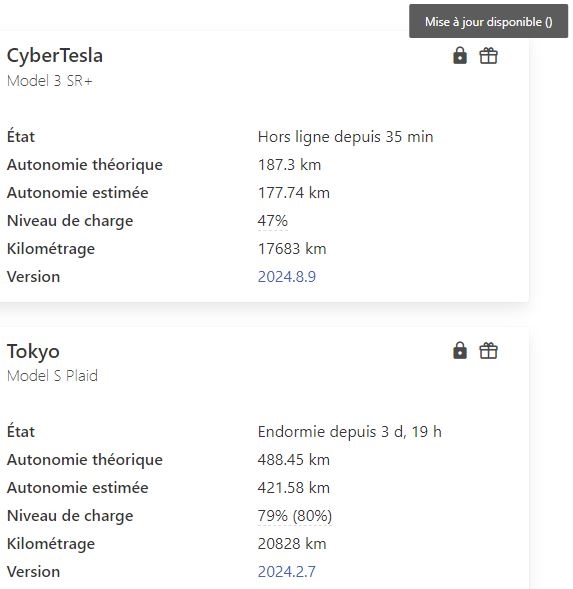Viewport: 573px width, 589px height.
Task: Open version 2024.8.9 release notes link
Action: tap(287, 277)
